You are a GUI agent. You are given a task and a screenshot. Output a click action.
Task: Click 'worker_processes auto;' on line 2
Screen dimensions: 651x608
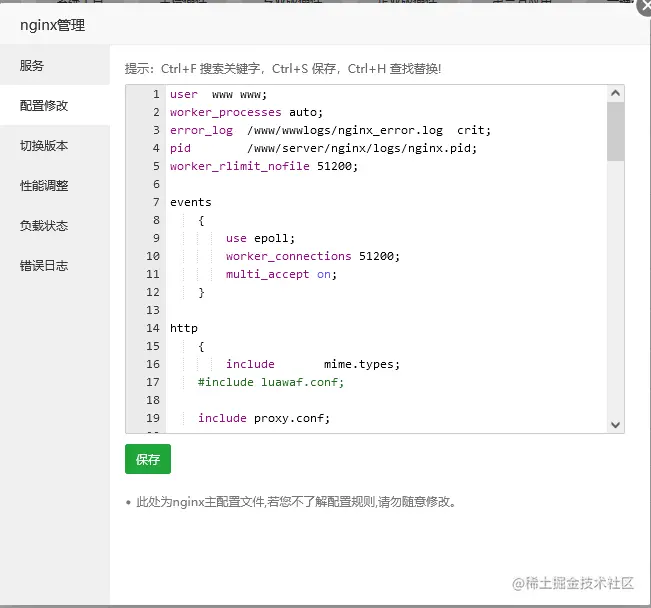point(246,112)
